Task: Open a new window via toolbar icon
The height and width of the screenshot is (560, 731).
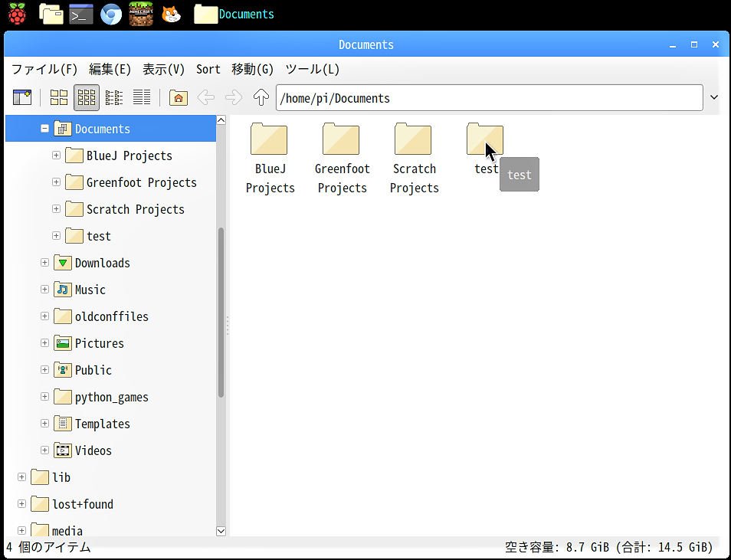Action: tap(22, 97)
